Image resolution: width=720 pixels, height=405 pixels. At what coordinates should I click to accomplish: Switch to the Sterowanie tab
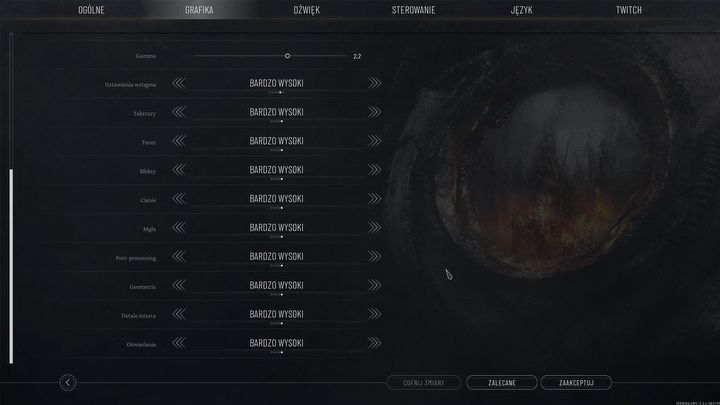point(413,10)
